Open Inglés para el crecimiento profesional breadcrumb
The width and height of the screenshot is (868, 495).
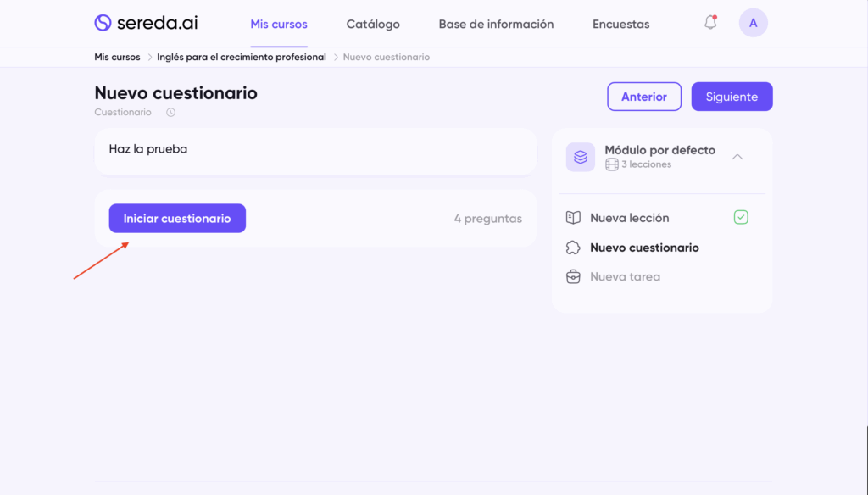point(241,57)
